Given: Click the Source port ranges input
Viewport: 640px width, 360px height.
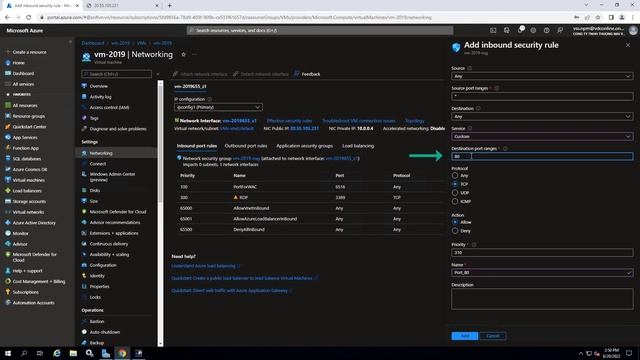Looking at the screenshot, I should 542,96.
